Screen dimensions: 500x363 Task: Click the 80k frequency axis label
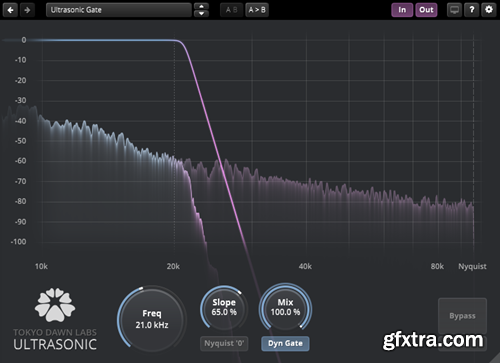[x=437, y=266]
